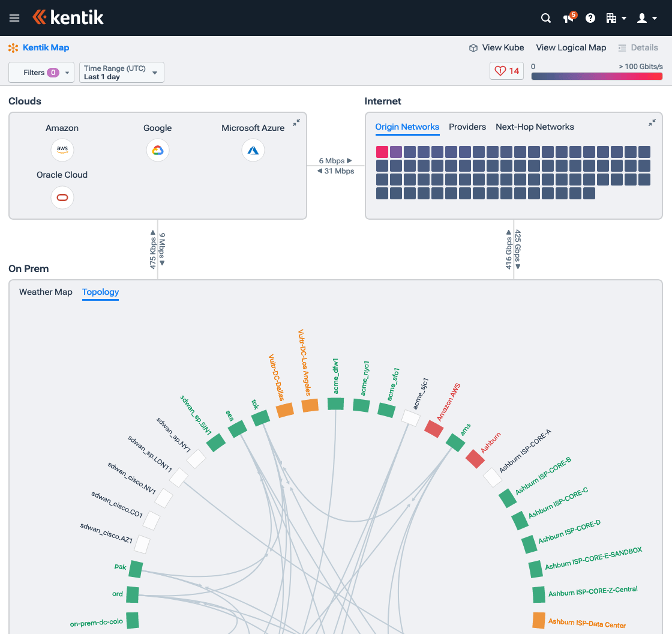Open the Time Range dropdown
The width and height of the screenshot is (672, 634).
[x=121, y=72]
